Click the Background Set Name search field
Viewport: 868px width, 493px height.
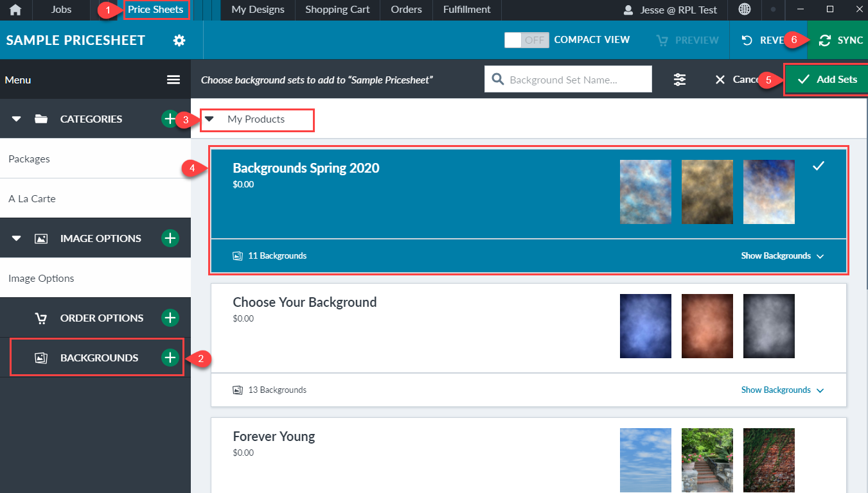(568, 80)
